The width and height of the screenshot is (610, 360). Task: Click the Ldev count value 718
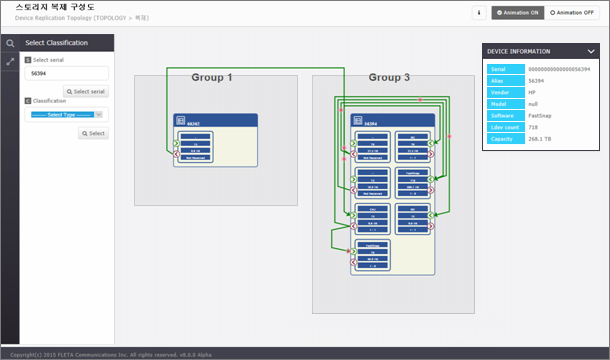click(533, 128)
